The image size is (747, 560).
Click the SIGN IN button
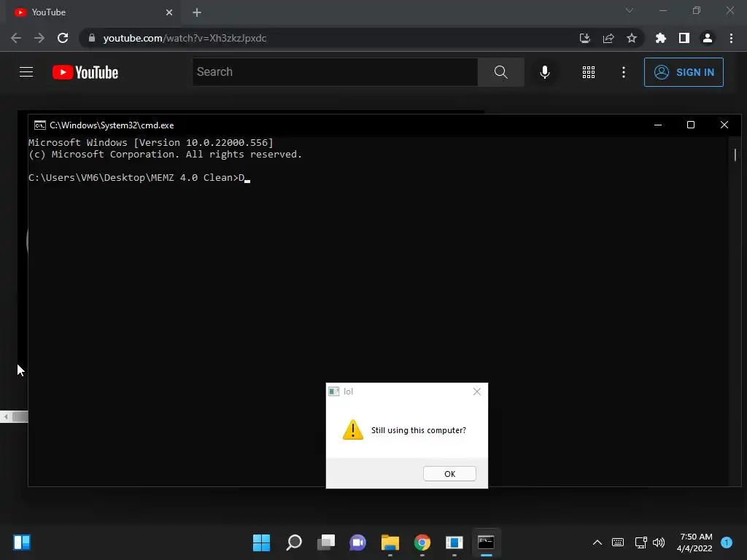pyautogui.click(x=684, y=72)
